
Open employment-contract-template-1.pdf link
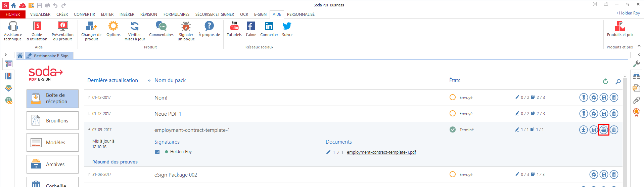[x=381, y=152]
